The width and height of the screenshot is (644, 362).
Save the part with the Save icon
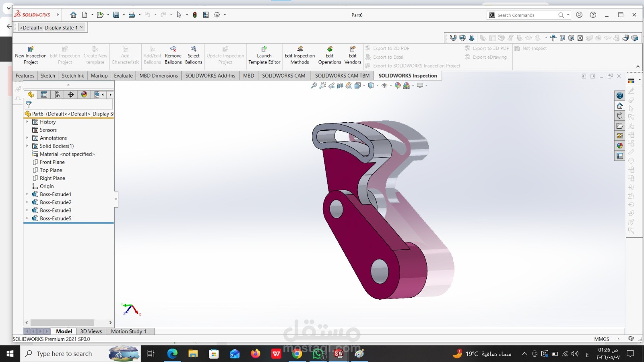point(116,15)
